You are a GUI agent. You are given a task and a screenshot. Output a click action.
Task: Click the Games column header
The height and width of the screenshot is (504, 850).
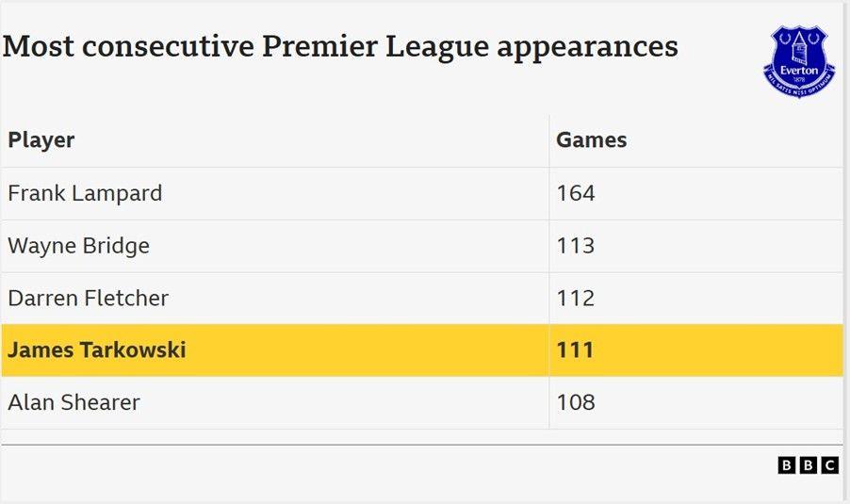pyautogui.click(x=591, y=140)
